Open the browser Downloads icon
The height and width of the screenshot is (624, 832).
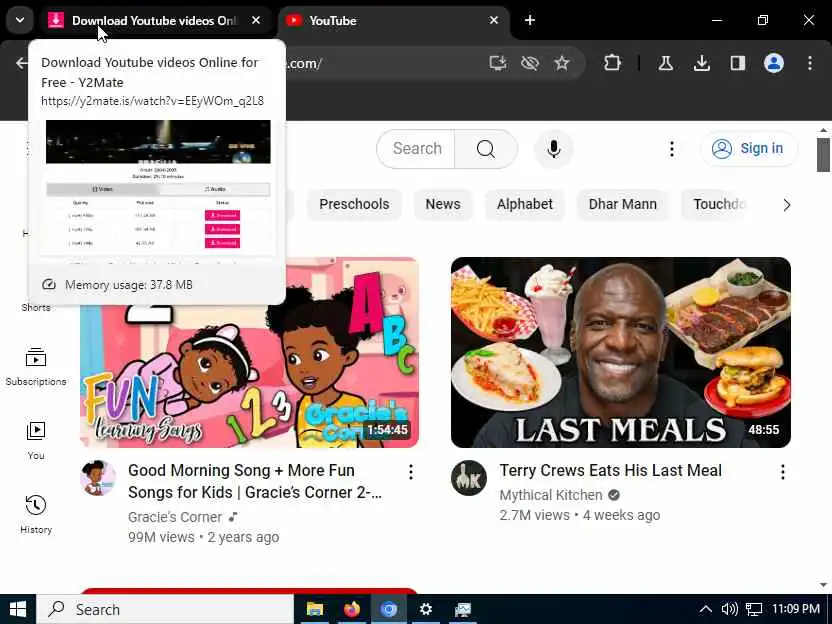[701, 63]
